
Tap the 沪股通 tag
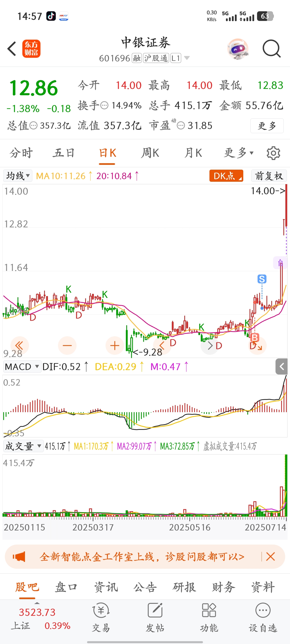(x=156, y=58)
